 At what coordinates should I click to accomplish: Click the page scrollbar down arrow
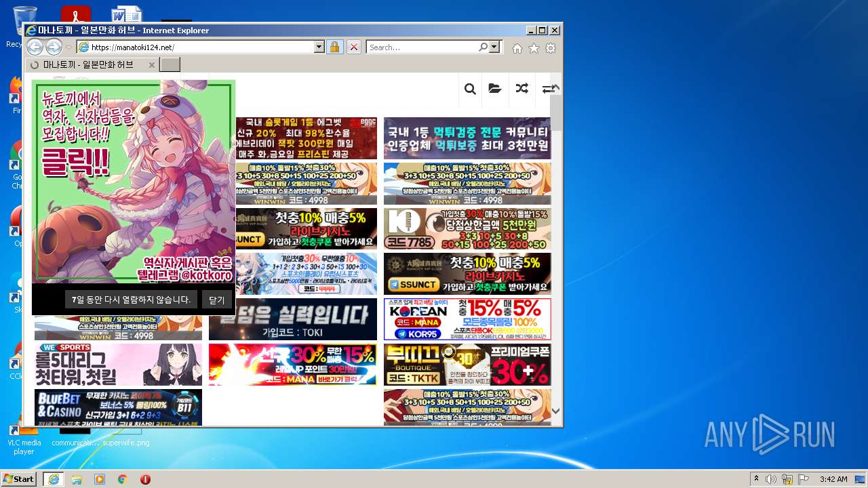(556, 411)
